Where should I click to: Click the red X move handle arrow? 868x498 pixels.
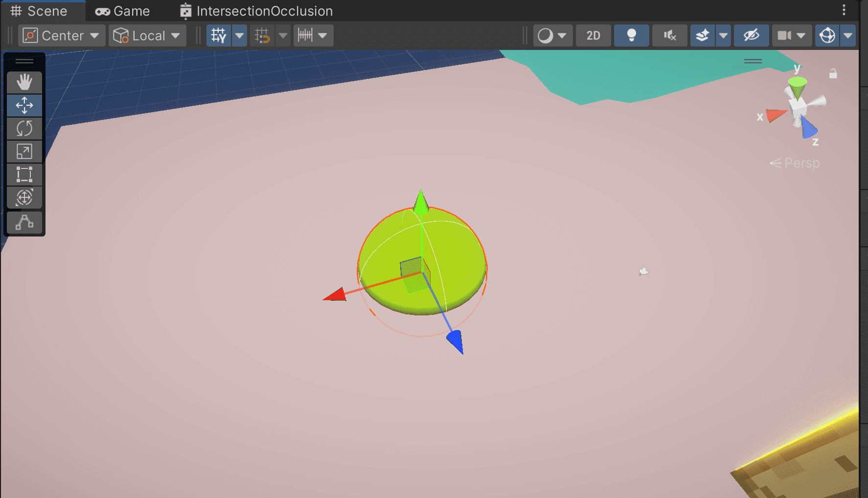(335, 294)
